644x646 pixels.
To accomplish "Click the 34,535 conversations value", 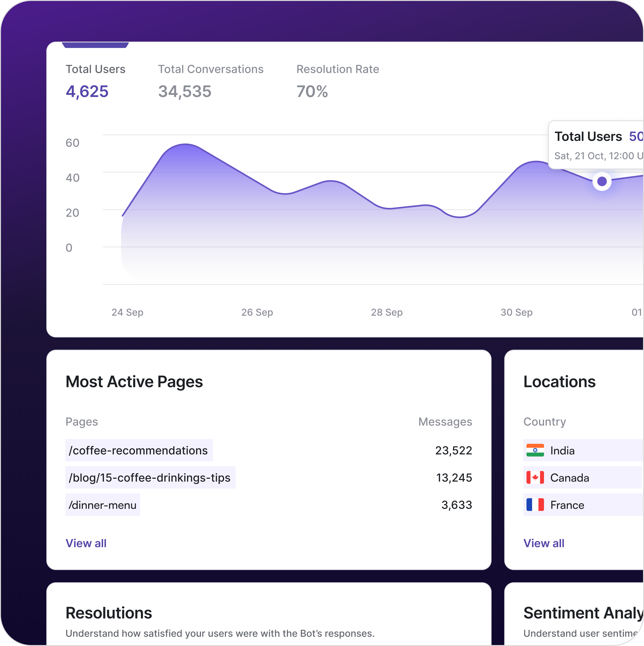I will 185,92.
